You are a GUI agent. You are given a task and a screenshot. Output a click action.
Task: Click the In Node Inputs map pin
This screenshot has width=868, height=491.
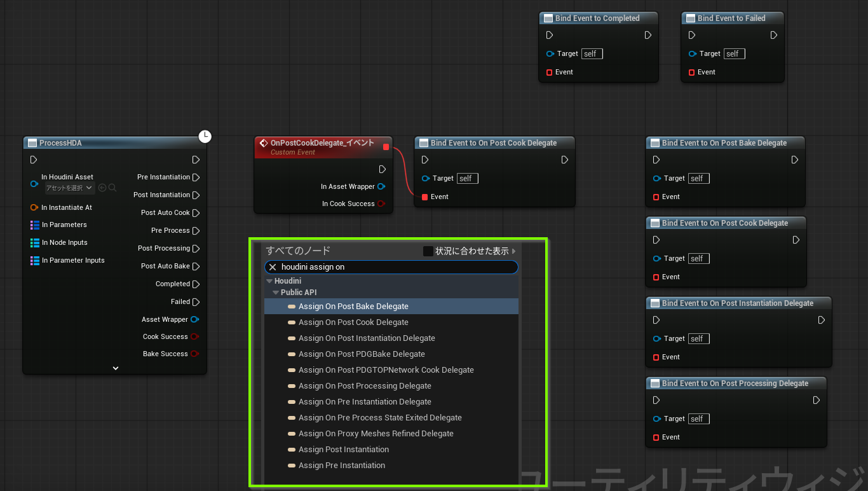tap(35, 243)
